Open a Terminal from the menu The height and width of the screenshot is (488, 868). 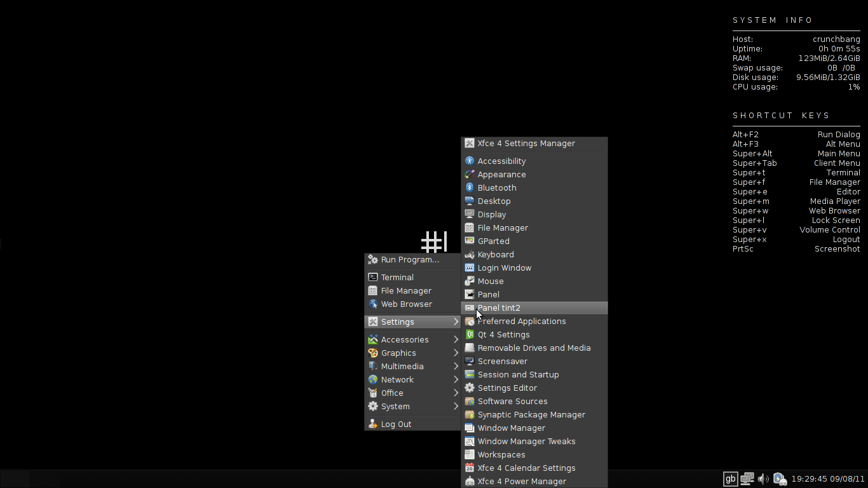click(x=397, y=277)
